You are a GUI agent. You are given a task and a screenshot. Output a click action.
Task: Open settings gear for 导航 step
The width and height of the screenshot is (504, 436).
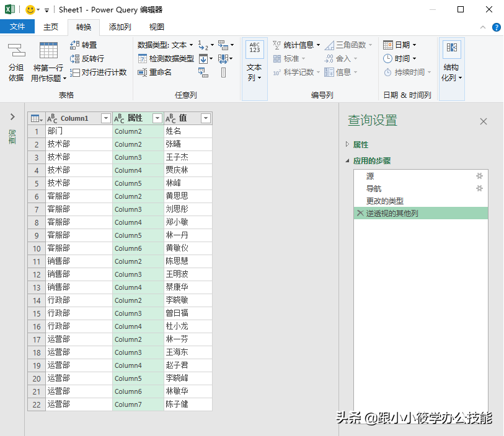479,188
